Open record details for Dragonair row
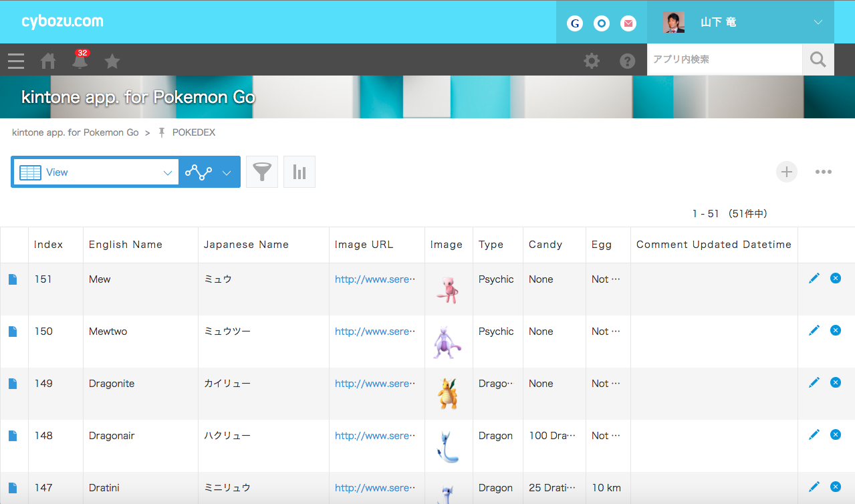855x504 pixels. (x=13, y=436)
